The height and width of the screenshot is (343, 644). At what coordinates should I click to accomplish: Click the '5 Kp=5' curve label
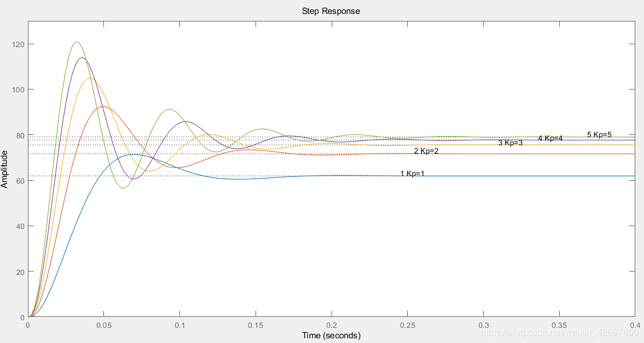(x=599, y=134)
